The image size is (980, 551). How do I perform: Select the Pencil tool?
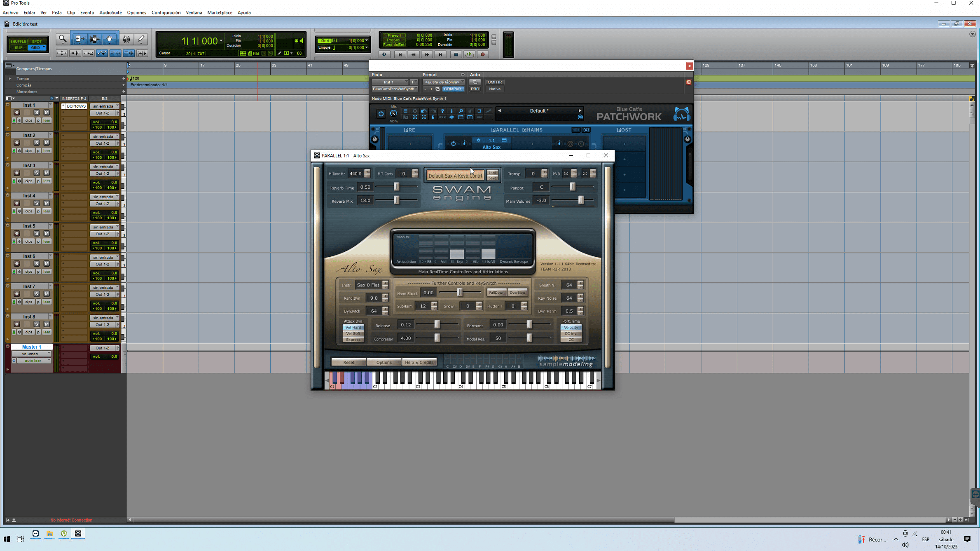click(141, 39)
